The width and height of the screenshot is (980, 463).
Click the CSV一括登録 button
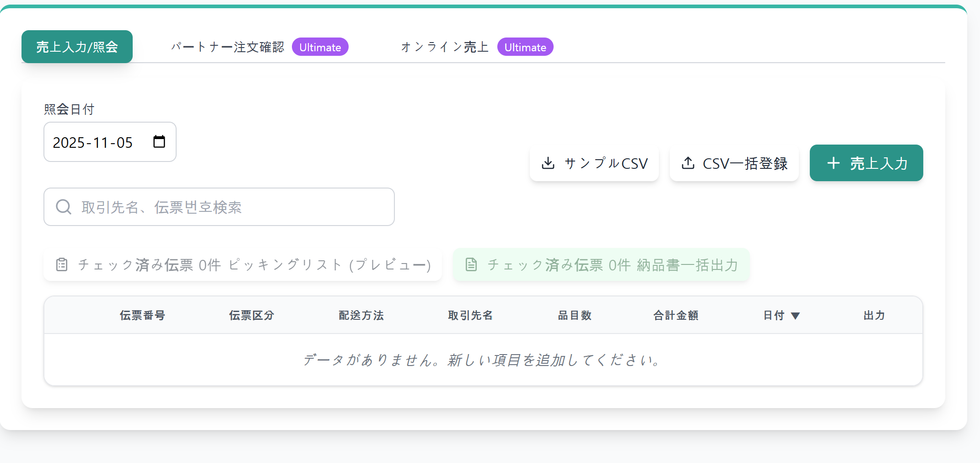click(x=734, y=163)
